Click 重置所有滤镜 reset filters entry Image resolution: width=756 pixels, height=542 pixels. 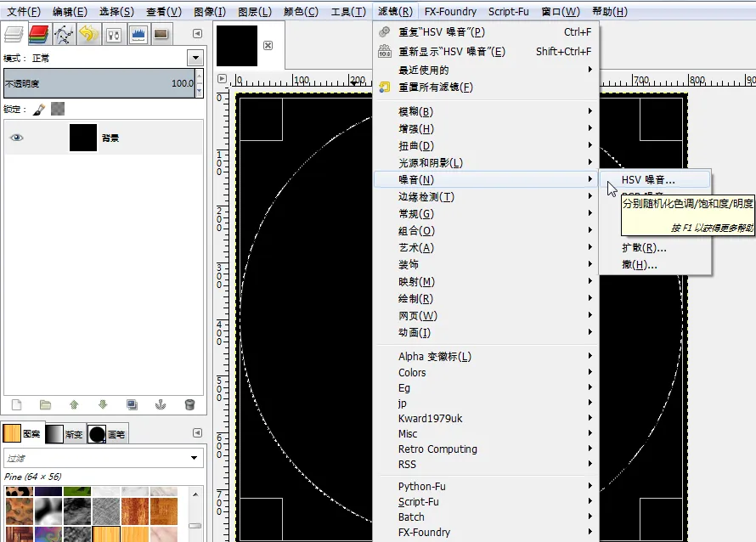486,88
